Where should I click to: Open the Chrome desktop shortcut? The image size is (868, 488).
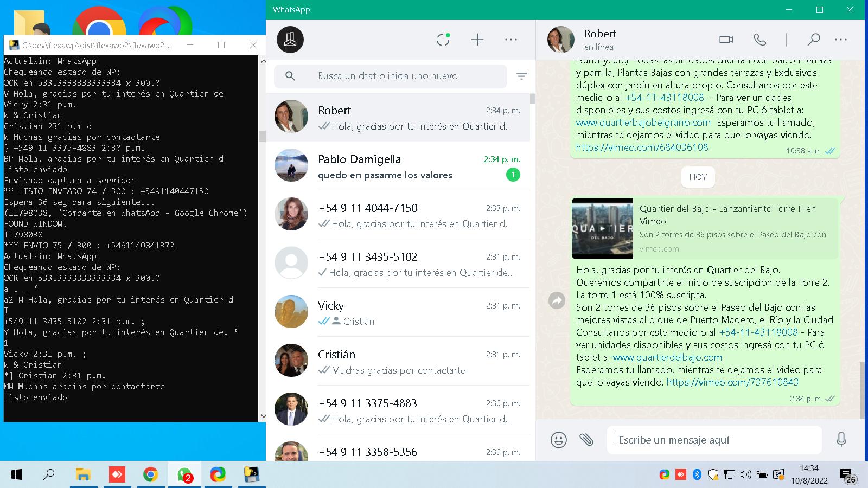pos(99,22)
